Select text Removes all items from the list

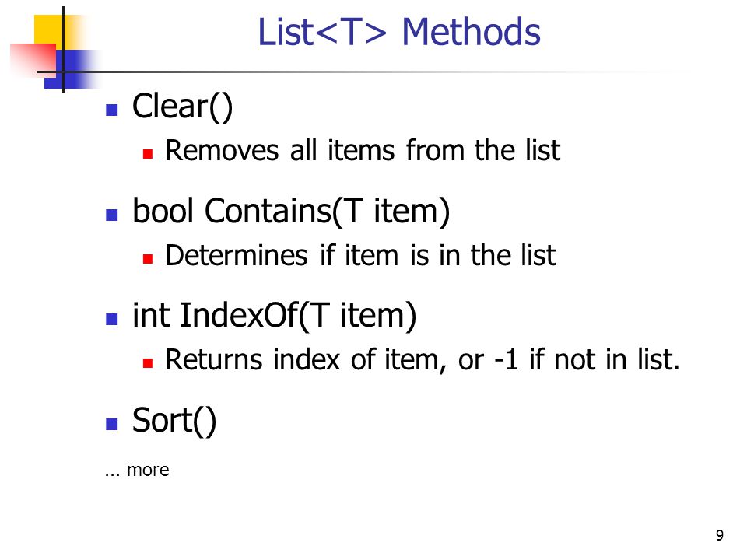click(363, 150)
